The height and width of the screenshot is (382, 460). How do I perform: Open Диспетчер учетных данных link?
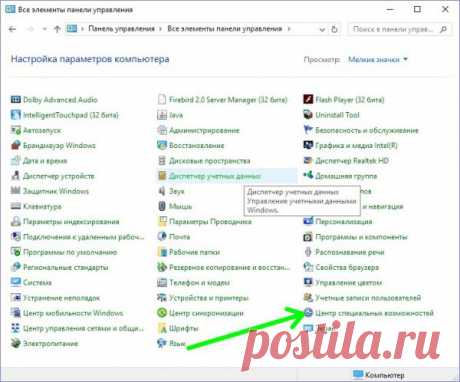[x=215, y=176]
